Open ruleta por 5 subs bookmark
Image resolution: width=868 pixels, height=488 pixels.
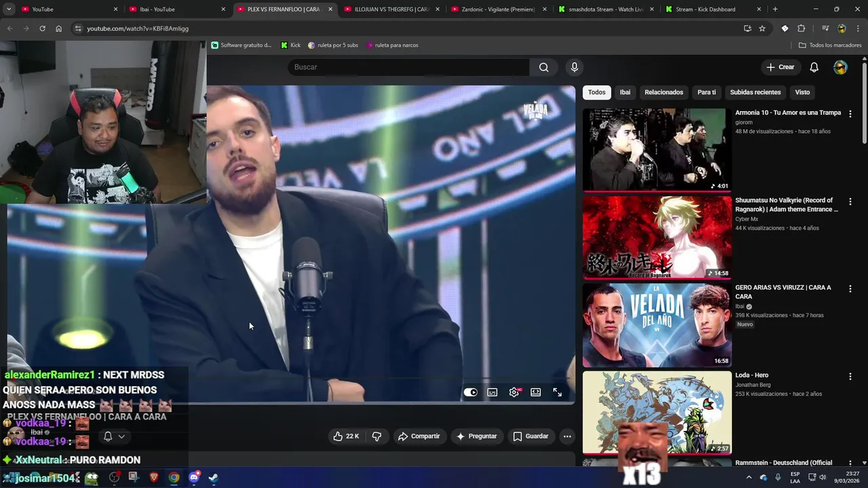pos(333,45)
